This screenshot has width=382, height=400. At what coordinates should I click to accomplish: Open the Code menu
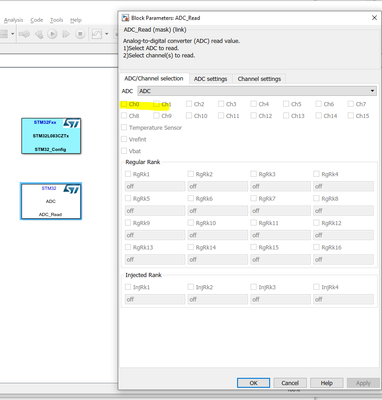[37, 20]
